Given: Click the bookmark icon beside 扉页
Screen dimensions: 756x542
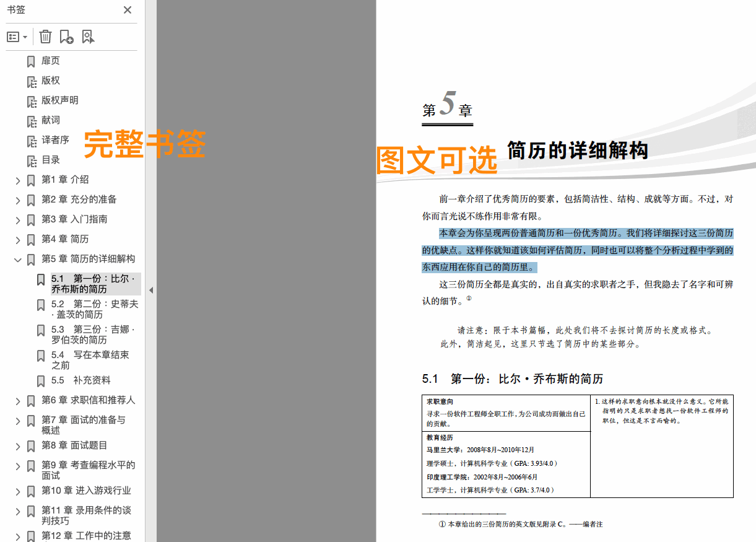Looking at the screenshot, I should tap(32, 60).
